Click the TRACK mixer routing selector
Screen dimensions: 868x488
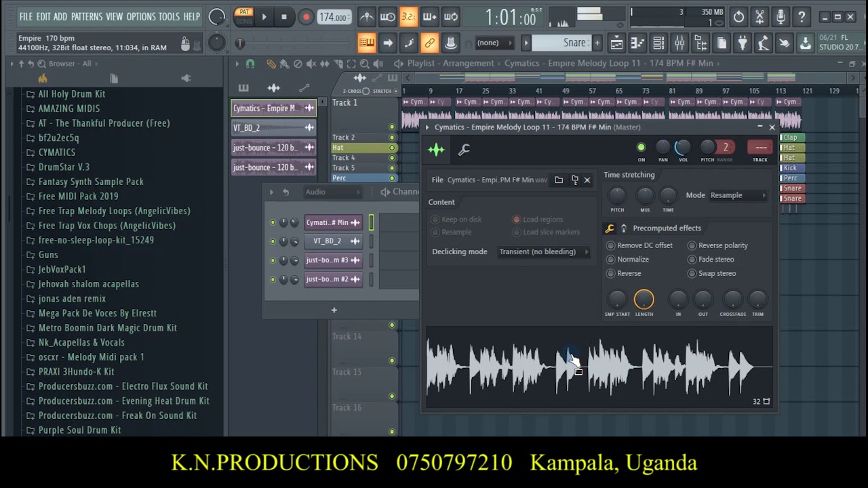click(x=760, y=147)
